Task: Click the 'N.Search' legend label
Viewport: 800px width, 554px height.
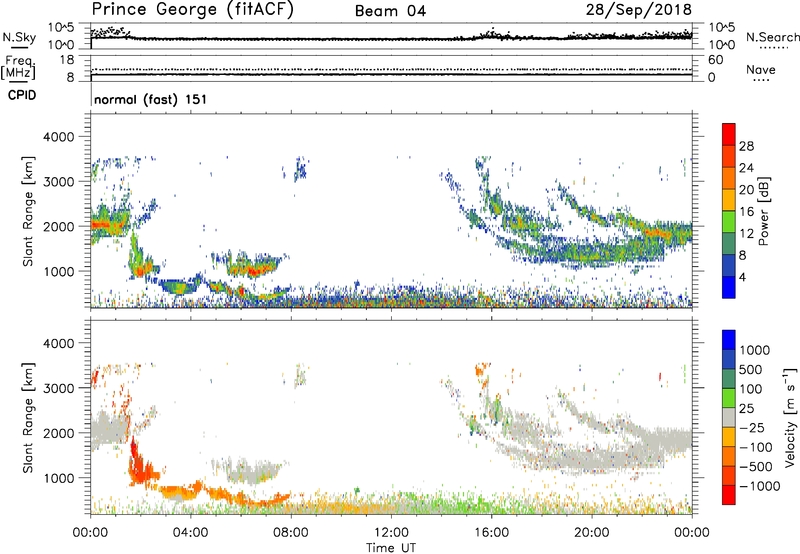Action: tap(772, 37)
